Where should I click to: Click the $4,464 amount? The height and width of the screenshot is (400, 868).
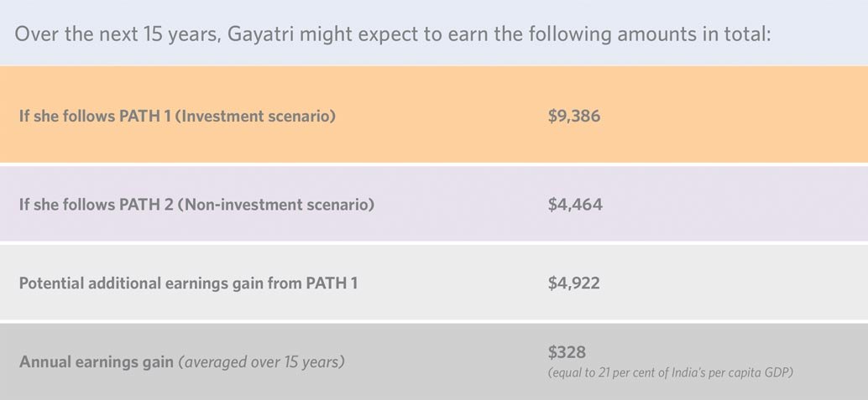575,205
